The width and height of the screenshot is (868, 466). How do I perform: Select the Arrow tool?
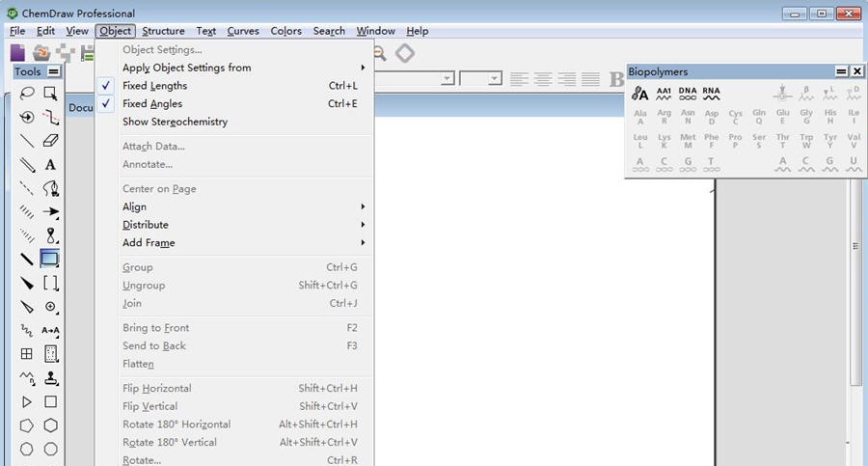(x=51, y=212)
